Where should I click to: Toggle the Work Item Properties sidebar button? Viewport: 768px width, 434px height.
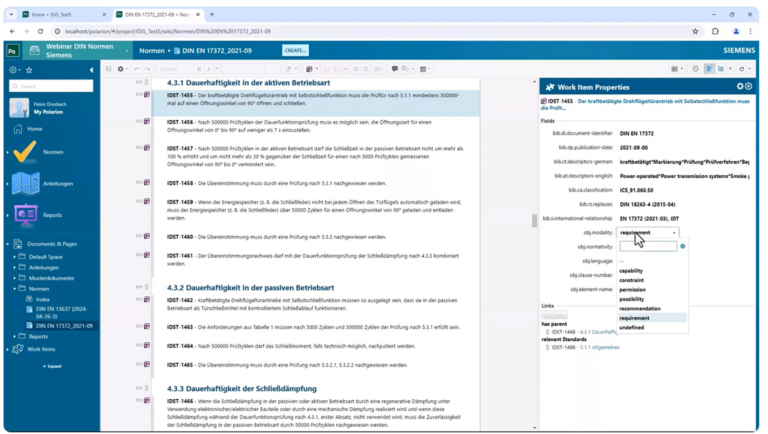(x=709, y=69)
